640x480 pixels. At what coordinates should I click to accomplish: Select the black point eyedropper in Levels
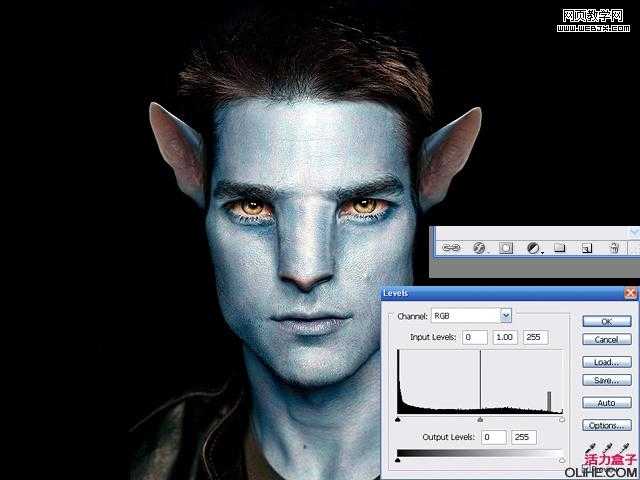(590, 448)
